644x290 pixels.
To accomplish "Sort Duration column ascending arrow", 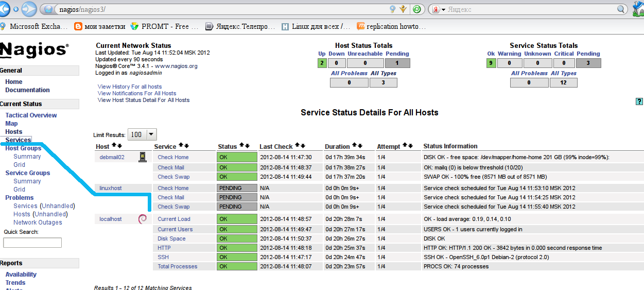I will (x=354, y=146).
